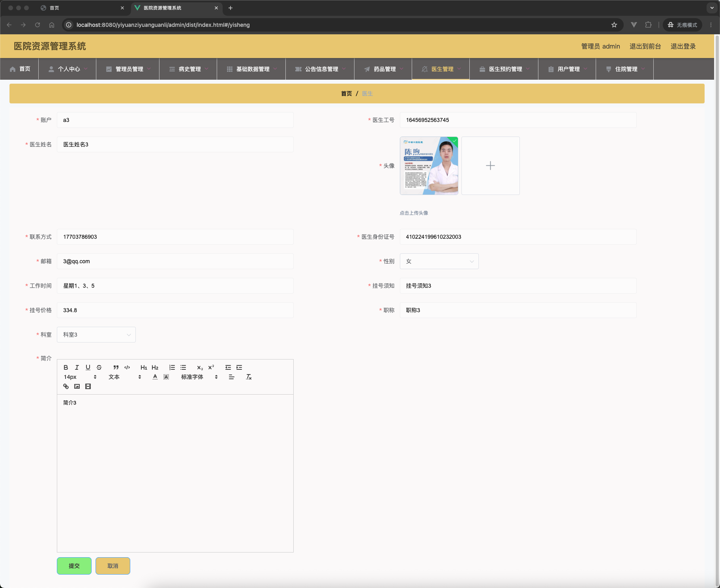The image size is (720, 588).
Task: Switch to the 首页 browser tab
Action: (82, 8)
